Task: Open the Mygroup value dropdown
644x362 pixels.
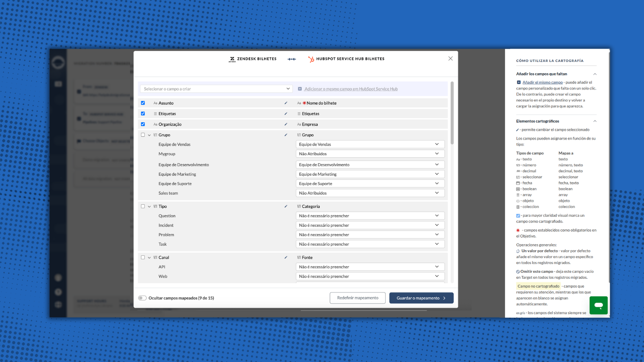Action: tap(370, 154)
